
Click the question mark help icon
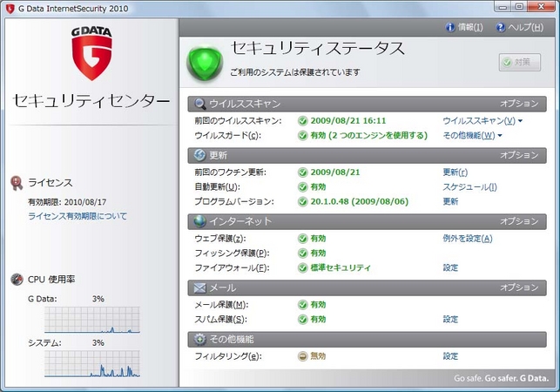click(501, 27)
